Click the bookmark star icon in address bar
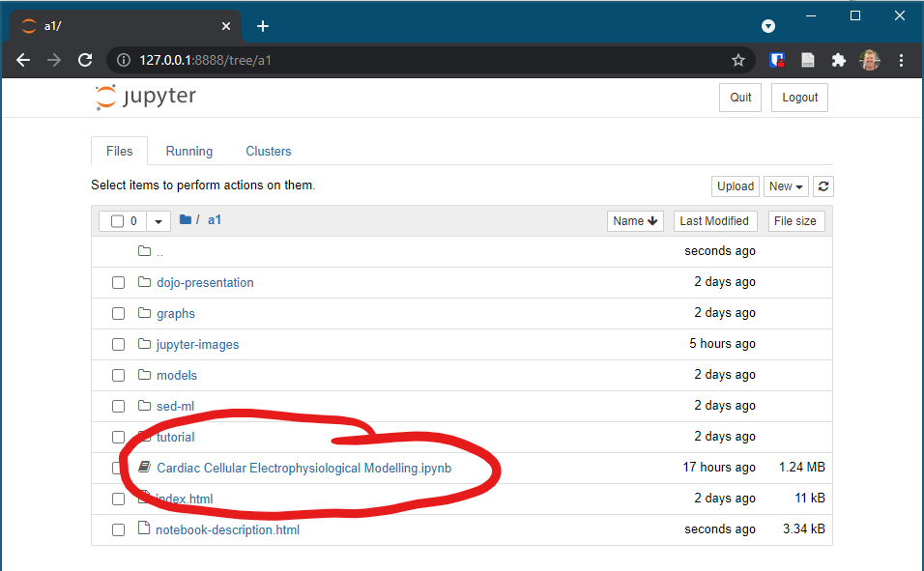This screenshot has width=924, height=571. (738, 60)
